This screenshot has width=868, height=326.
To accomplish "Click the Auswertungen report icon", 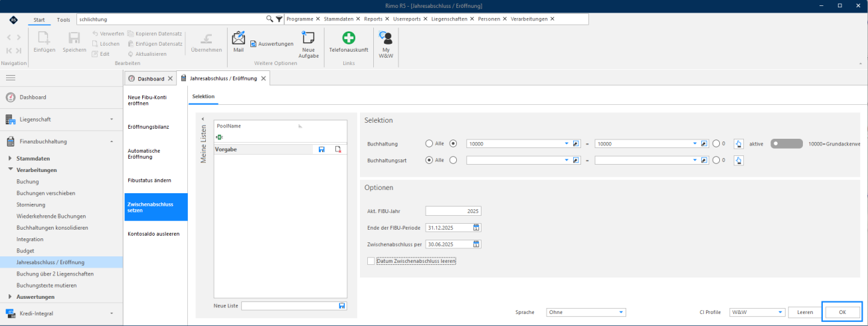I will [x=254, y=44].
